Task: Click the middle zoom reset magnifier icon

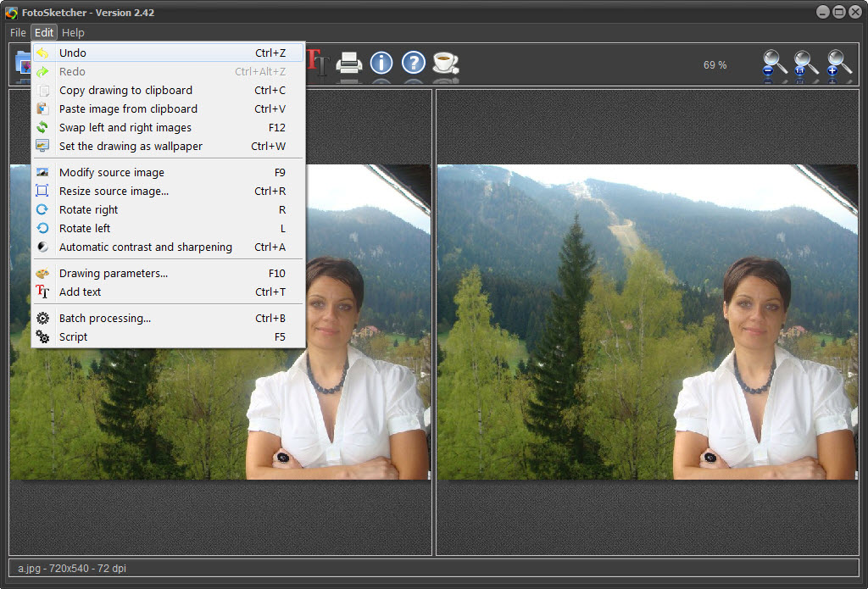Action: pos(805,64)
